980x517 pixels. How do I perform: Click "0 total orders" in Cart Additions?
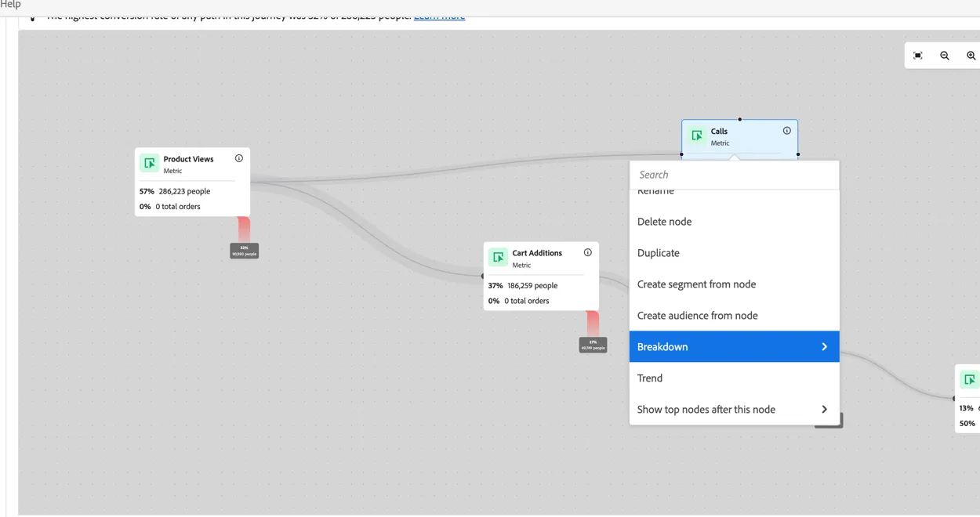click(x=527, y=301)
